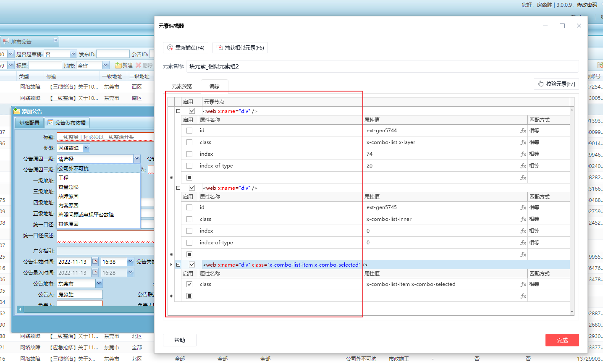
Task: Close the 地市公告 tab
Action: pyautogui.click(x=55, y=40)
